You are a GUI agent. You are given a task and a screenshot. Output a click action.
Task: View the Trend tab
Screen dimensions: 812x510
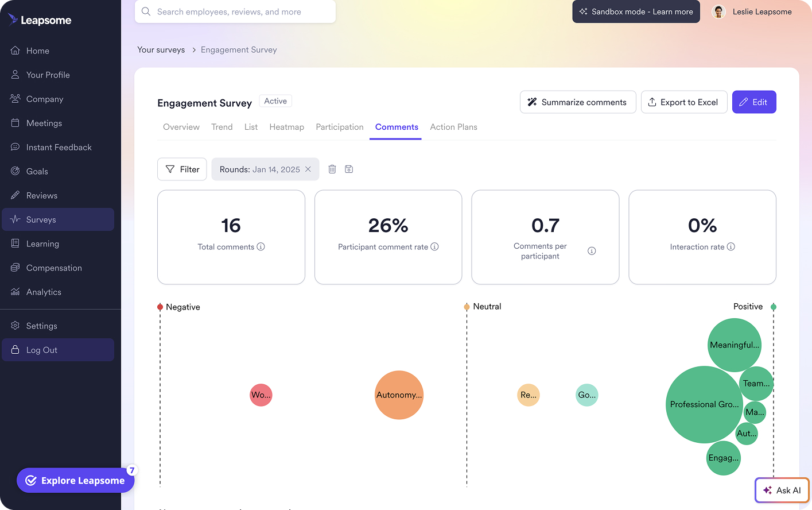pos(222,127)
